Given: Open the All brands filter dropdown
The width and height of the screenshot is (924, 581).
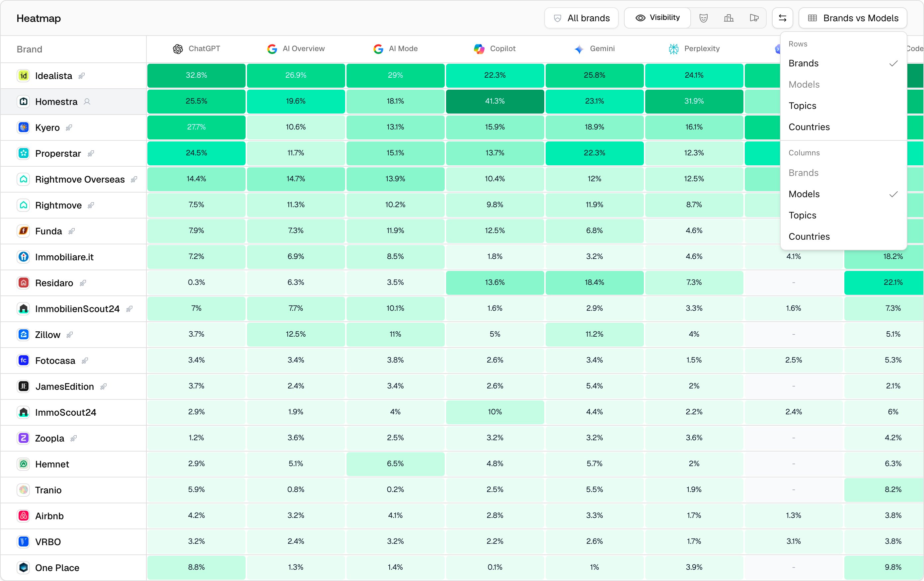Looking at the screenshot, I should 581,18.
